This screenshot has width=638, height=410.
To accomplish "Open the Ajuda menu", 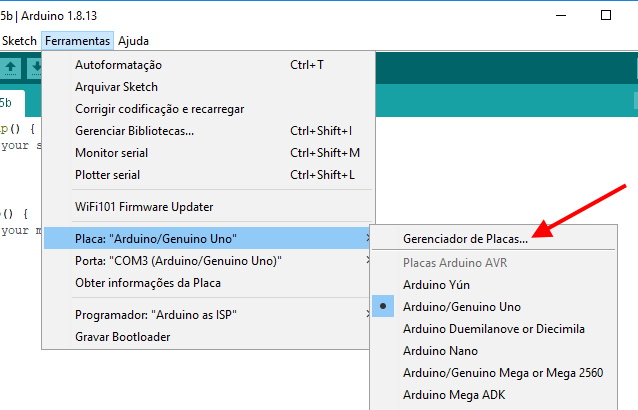I will (133, 41).
